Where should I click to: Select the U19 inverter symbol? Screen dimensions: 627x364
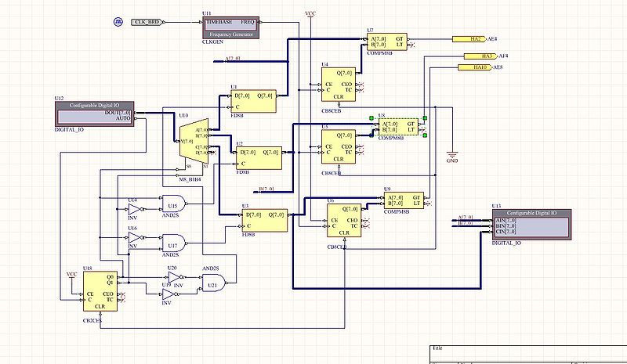pyautogui.click(x=166, y=294)
